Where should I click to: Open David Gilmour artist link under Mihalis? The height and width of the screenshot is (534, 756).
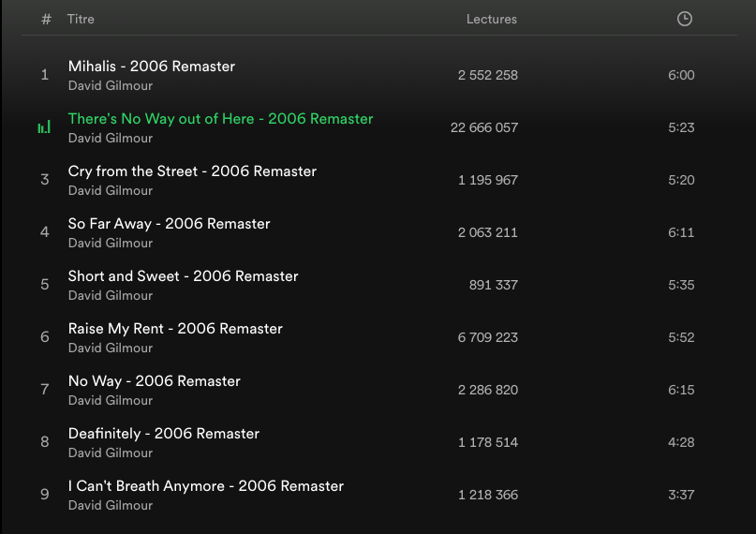(x=111, y=86)
